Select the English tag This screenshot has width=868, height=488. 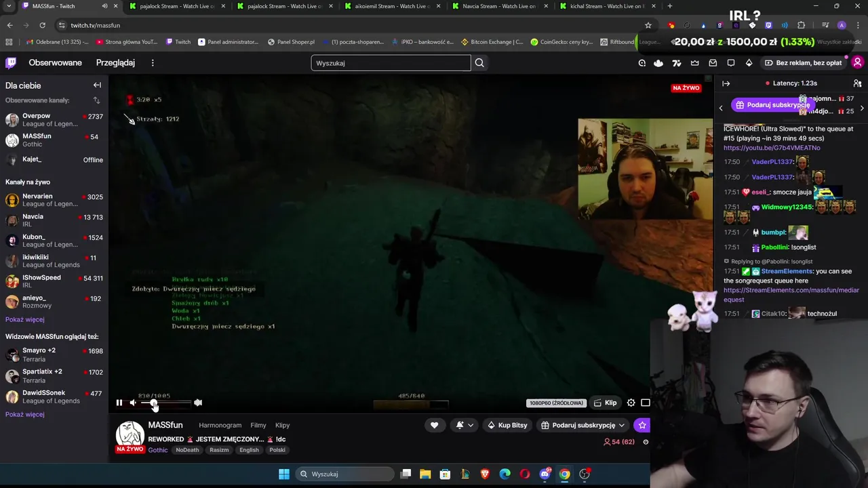[249, 450]
